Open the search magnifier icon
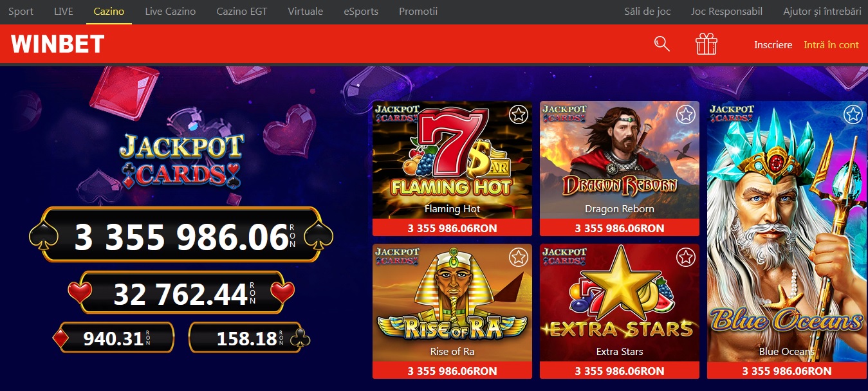 pyautogui.click(x=661, y=44)
